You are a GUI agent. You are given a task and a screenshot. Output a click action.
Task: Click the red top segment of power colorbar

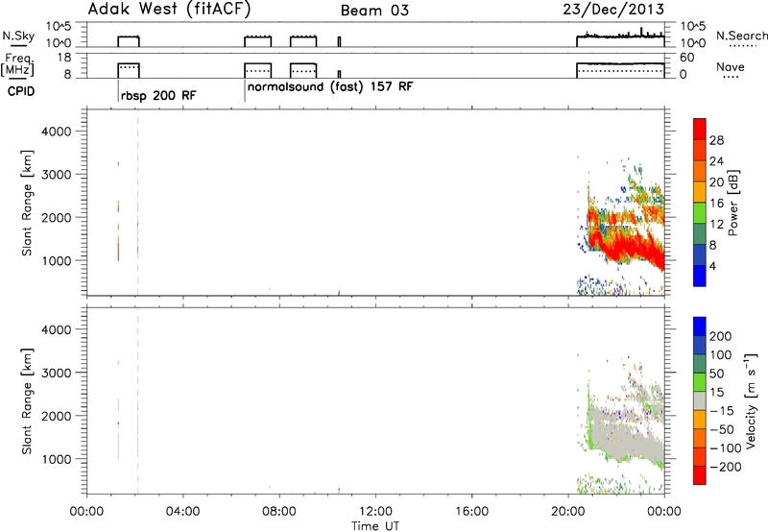coord(700,129)
